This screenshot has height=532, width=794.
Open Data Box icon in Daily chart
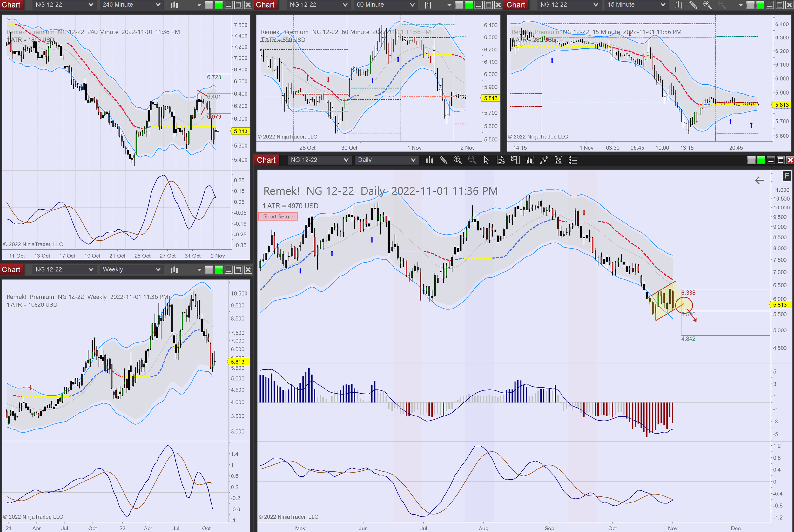pyautogui.click(x=501, y=160)
